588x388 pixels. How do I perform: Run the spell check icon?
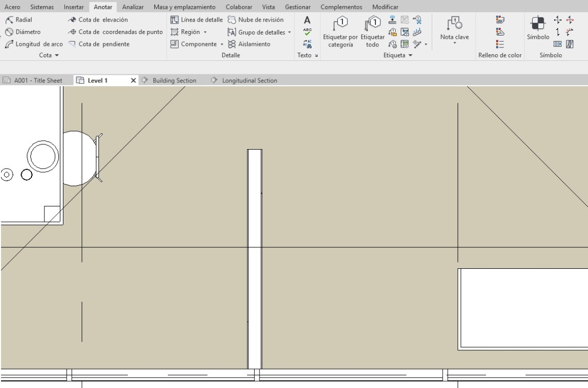click(307, 32)
